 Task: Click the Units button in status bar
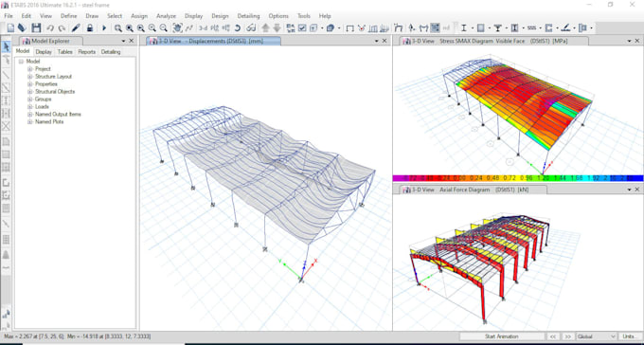(630, 336)
